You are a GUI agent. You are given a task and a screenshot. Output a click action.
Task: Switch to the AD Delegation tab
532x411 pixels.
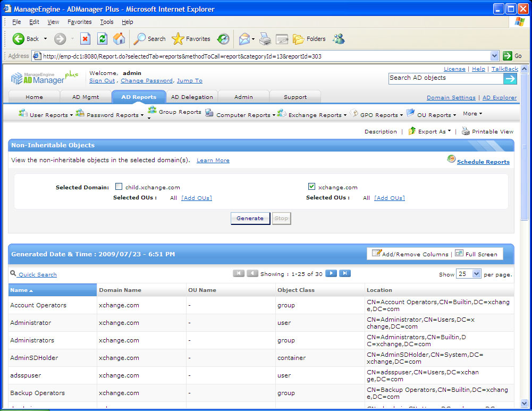pyautogui.click(x=192, y=97)
